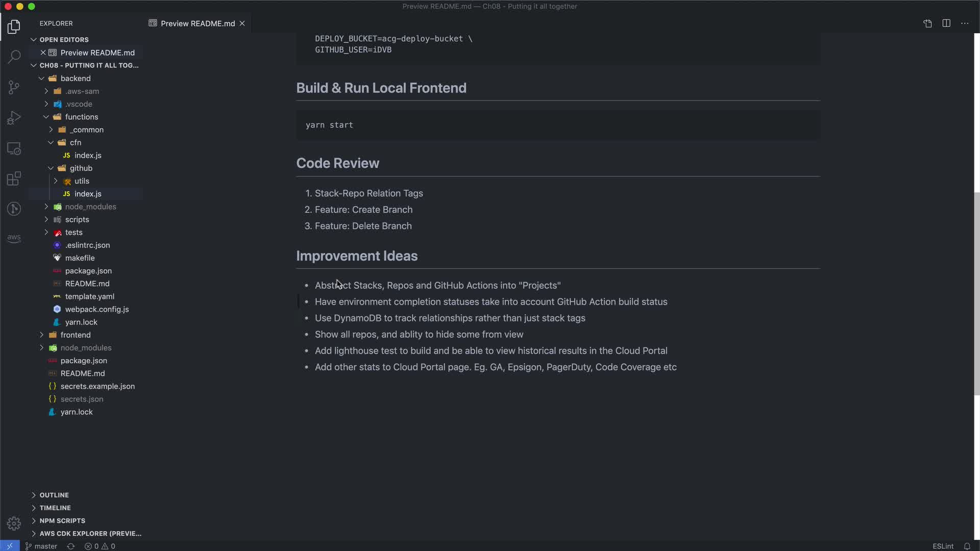This screenshot has width=980, height=551.
Task: Click the master branch status item
Action: tap(41, 546)
